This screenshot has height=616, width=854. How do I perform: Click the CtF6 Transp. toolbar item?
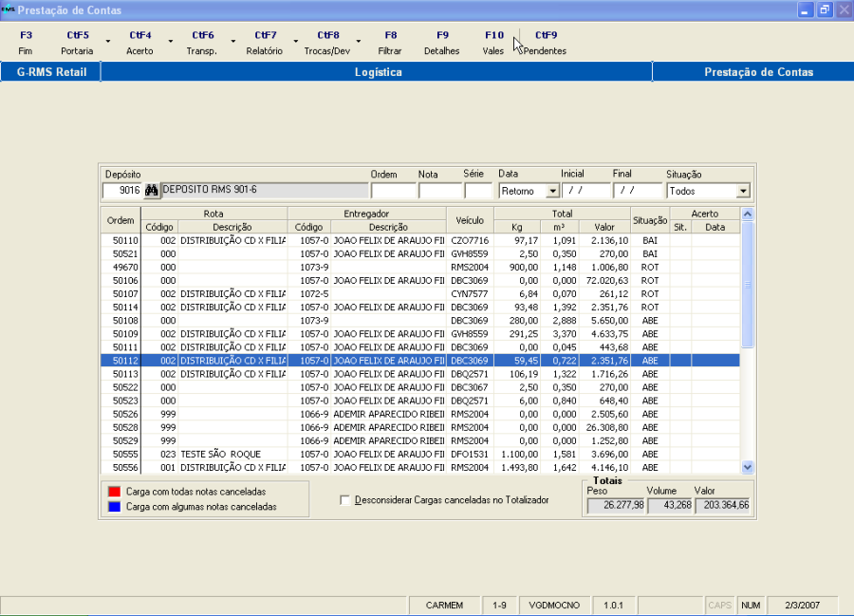click(x=202, y=43)
